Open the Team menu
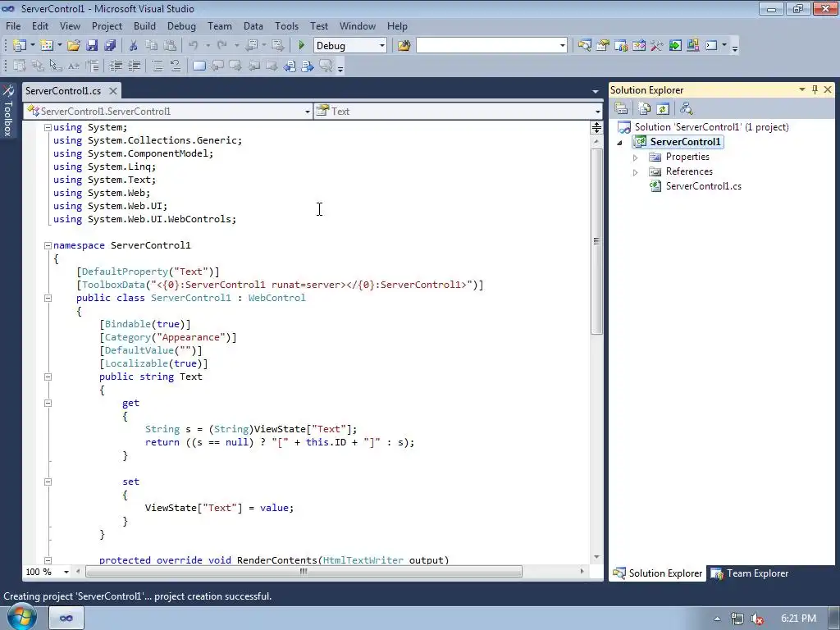Screen dimensions: 840x630 [x=220, y=25]
